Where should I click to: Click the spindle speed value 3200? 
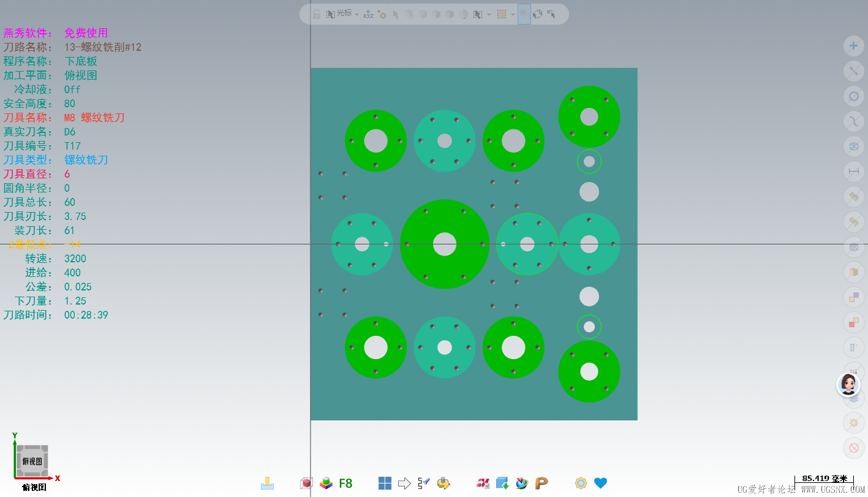[75, 259]
